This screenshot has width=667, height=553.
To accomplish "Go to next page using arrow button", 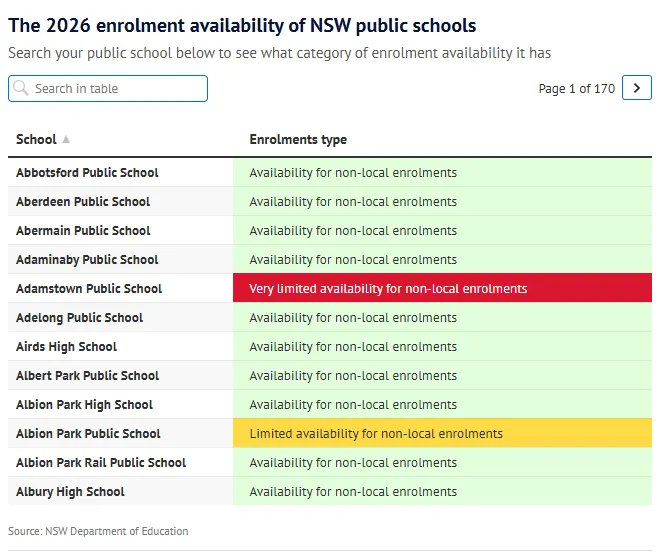I will pos(636,88).
